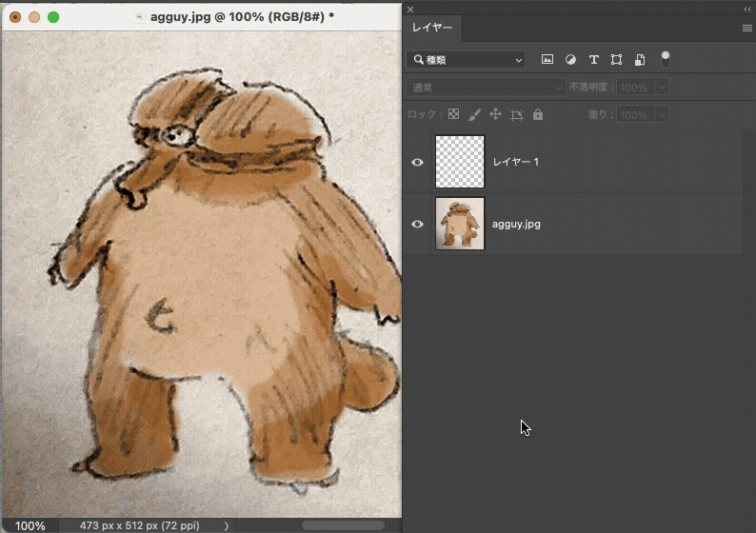Lock artboard nesting icon

tap(516, 115)
